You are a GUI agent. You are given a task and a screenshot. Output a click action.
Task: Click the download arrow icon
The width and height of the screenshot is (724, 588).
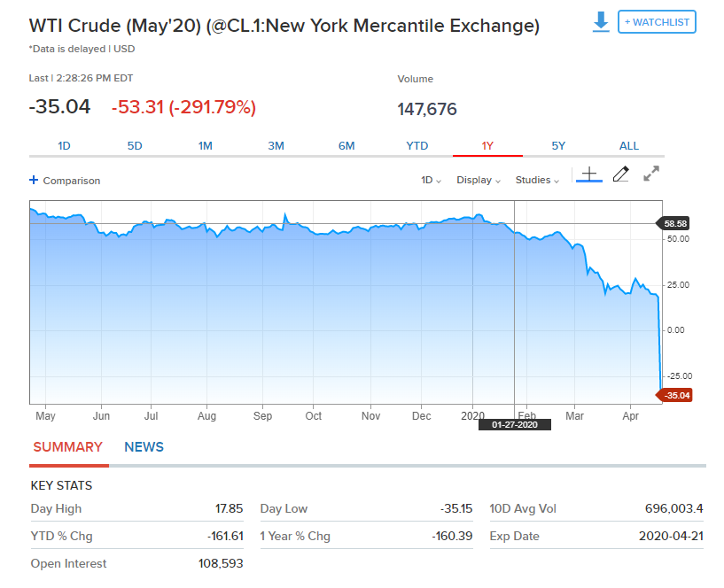pos(601,22)
